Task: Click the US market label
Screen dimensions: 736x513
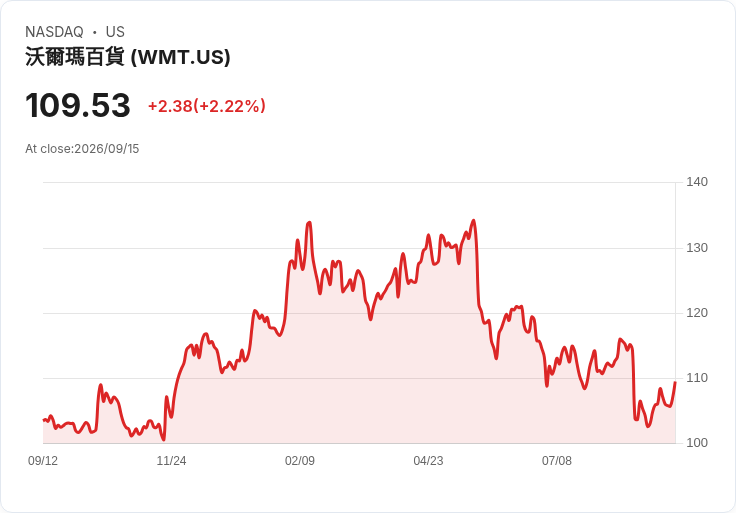Action: click(x=115, y=32)
